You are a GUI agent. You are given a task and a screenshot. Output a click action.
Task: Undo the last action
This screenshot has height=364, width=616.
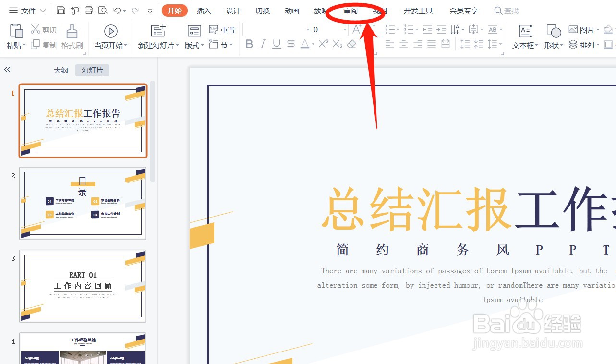click(117, 11)
